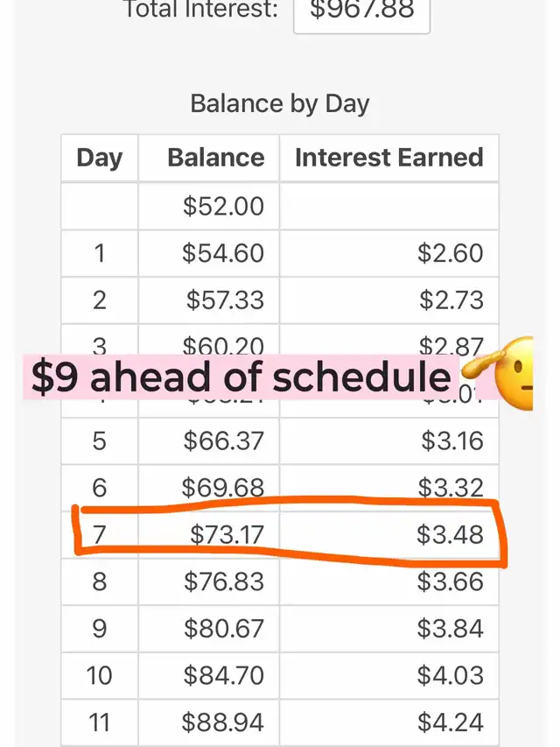Select the $3.84 interest cell

[451, 629]
